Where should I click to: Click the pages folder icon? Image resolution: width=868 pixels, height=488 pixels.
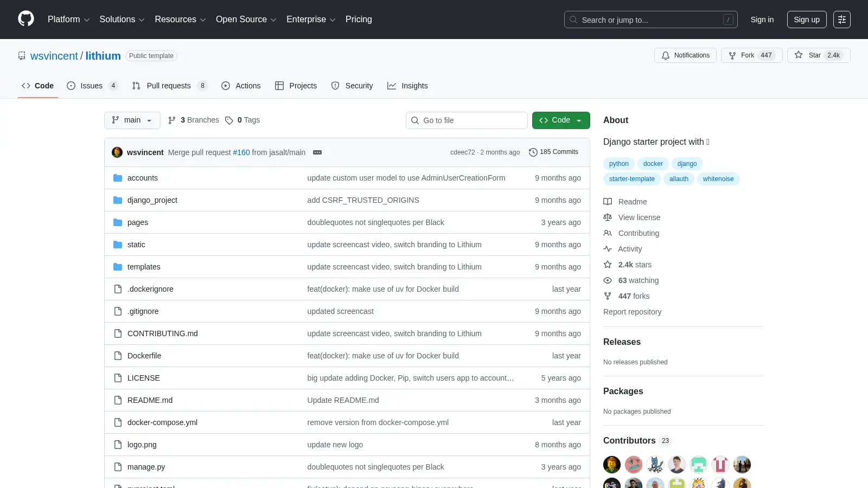118,222
